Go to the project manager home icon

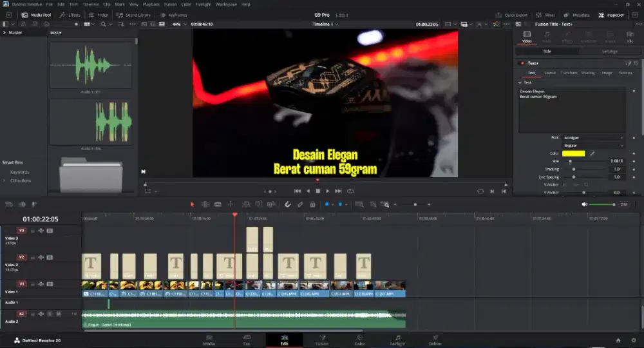(x=618, y=340)
